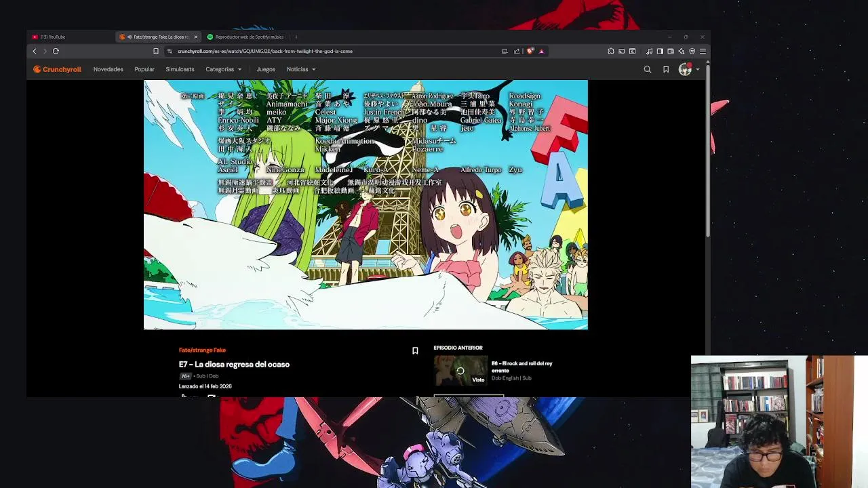868x488 pixels.
Task: Open Novedades in Crunchyroll menu
Action: coord(108,69)
